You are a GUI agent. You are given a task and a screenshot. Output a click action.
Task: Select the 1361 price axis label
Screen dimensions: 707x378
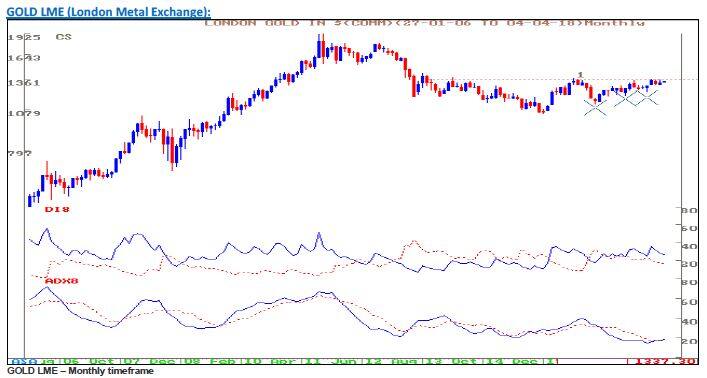pos(24,83)
